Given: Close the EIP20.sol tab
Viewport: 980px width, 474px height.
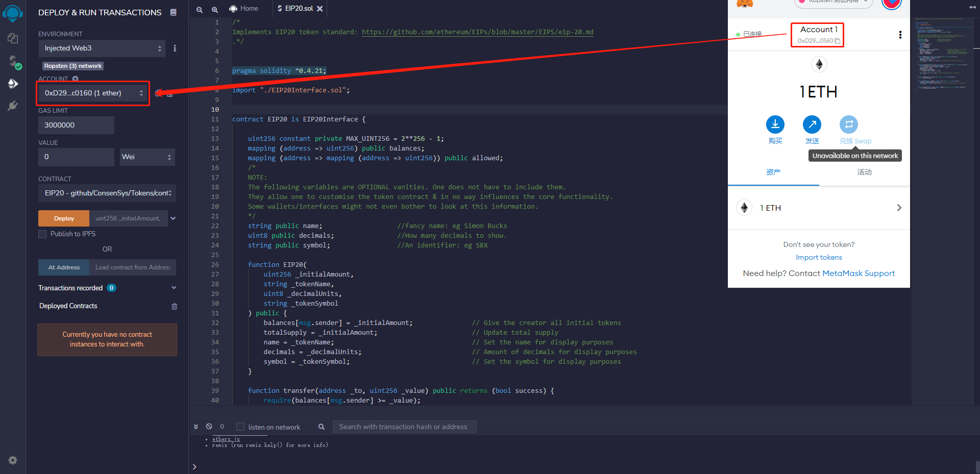Looking at the screenshot, I should point(320,9).
